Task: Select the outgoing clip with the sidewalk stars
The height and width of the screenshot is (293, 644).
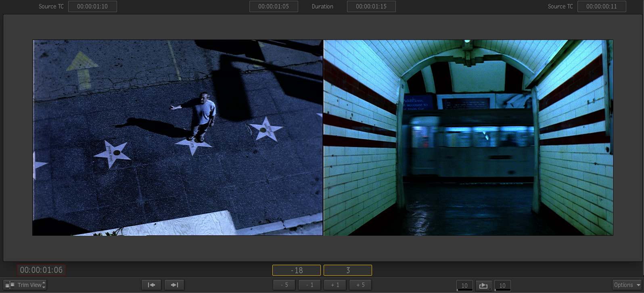Action: pyautogui.click(x=178, y=138)
